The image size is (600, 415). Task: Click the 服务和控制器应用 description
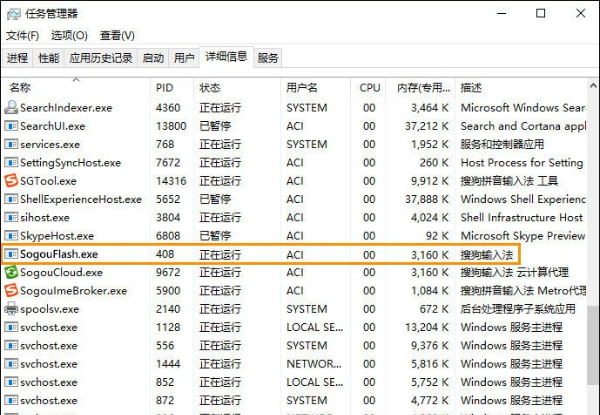tap(502, 144)
